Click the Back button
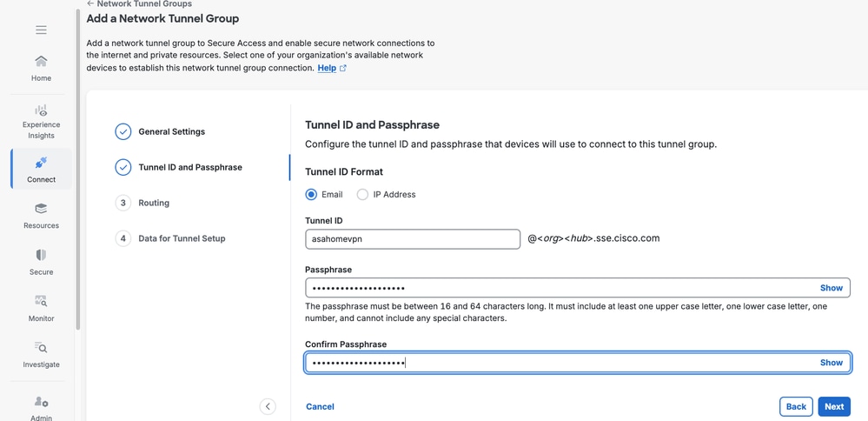This screenshot has width=868, height=421. click(796, 406)
